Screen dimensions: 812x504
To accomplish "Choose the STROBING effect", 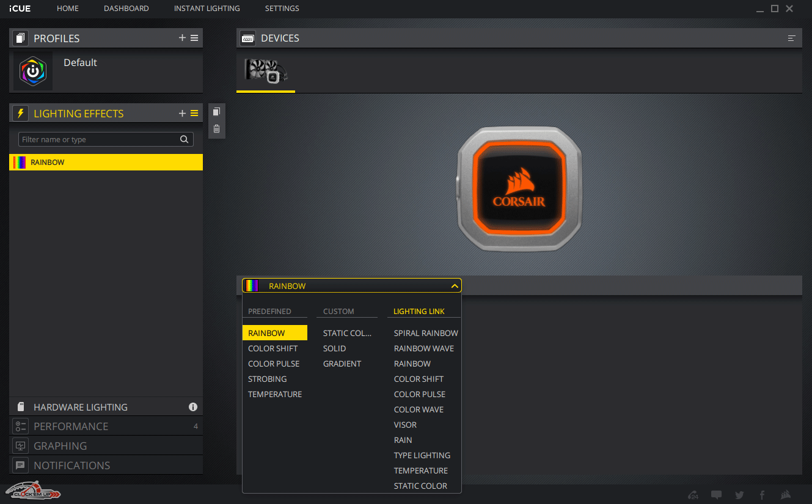I will point(267,379).
